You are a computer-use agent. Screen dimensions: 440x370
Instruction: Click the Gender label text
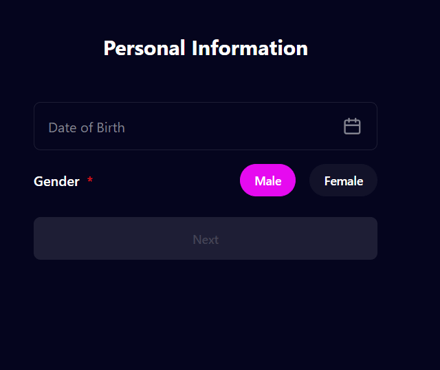(x=57, y=181)
